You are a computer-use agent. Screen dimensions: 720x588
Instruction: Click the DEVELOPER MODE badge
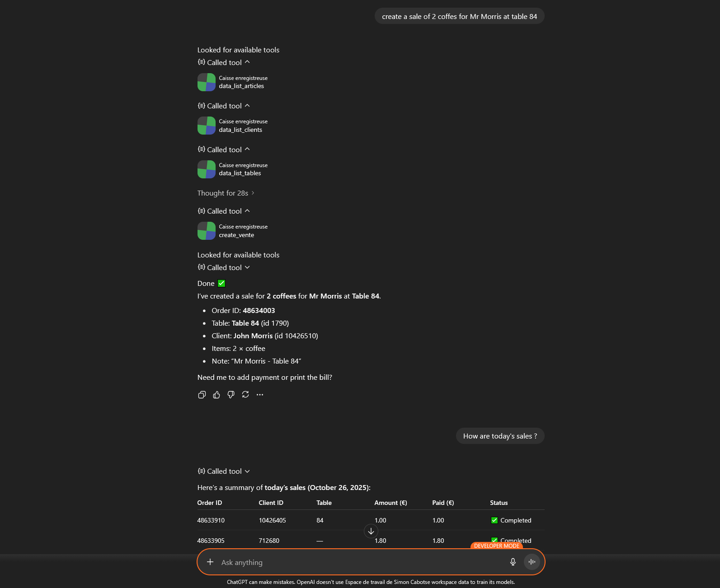click(496, 546)
